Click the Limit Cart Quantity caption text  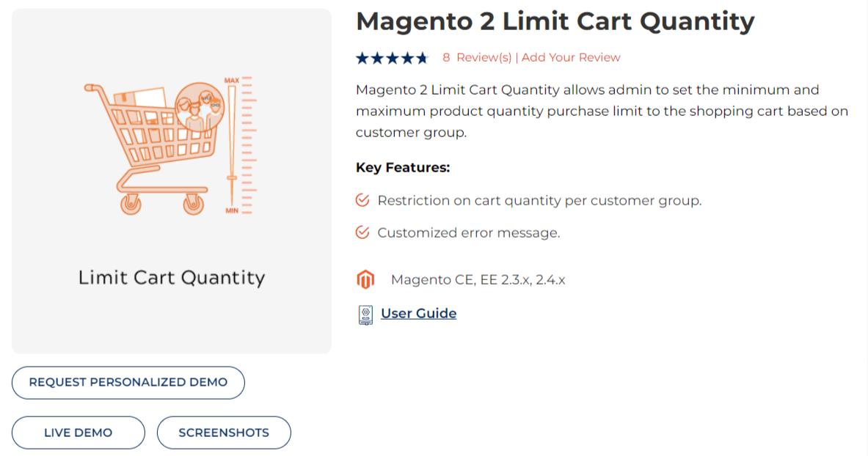[171, 277]
